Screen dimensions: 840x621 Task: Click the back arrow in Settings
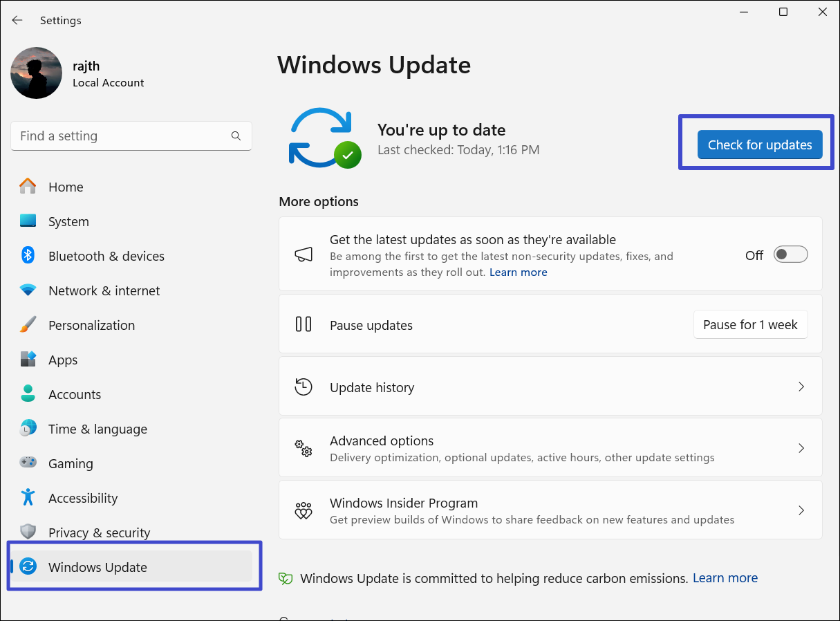(x=17, y=21)
